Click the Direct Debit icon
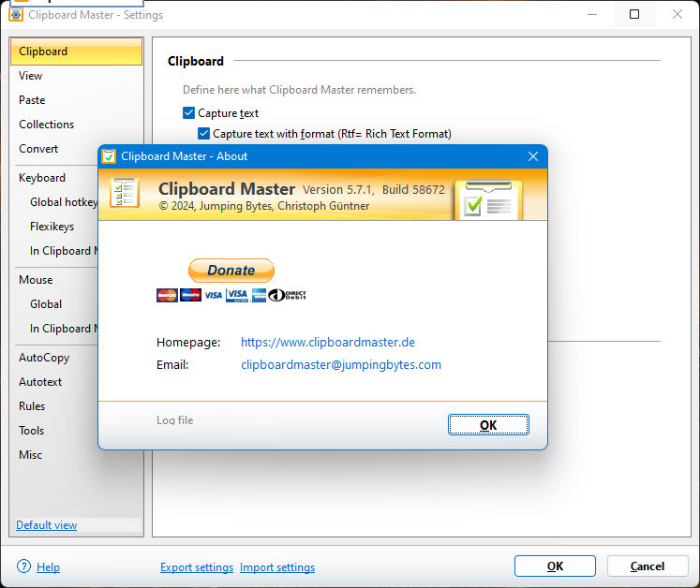700x588 pixels. (x=287, y=295)
